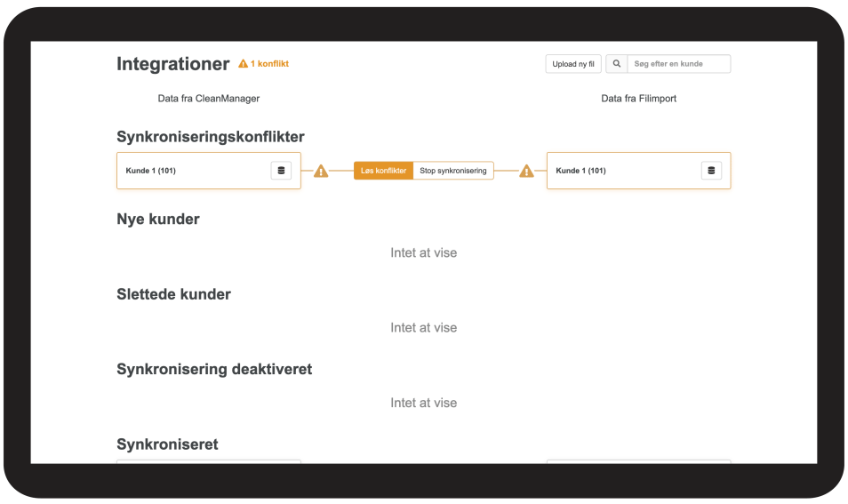The height and width of the screenshot is (504, 848).
Task: Click the Synkroniseringskonflikter heading
Action: click(211, 137)
